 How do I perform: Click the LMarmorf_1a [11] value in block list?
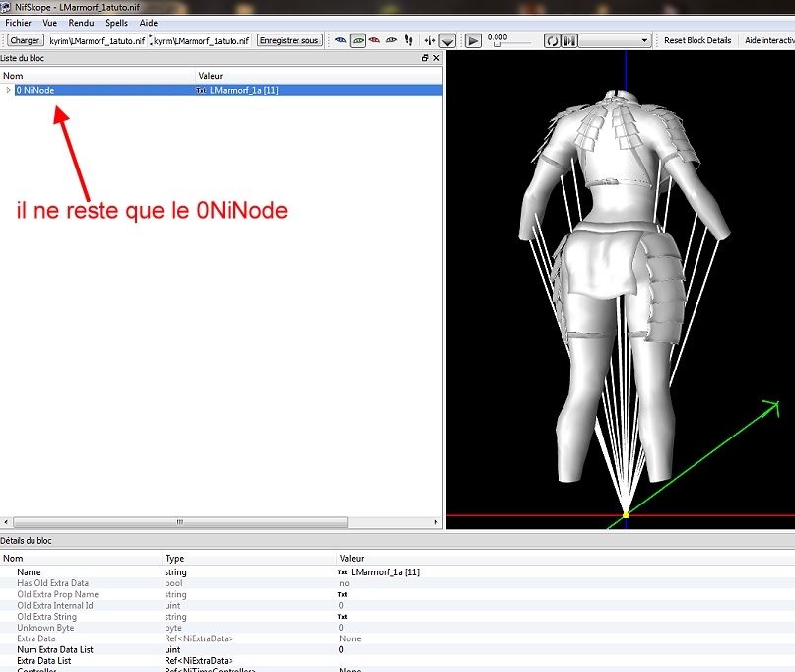(x=244, y=90)
